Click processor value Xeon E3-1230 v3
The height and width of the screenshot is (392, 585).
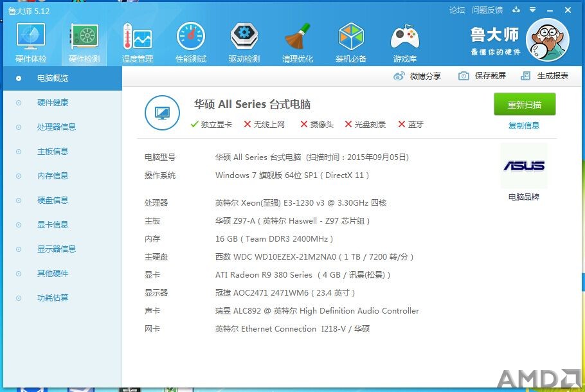301,203
